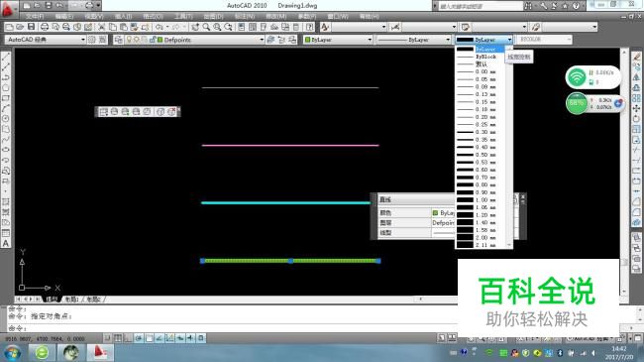The height and width of the screenshot is (362, 644).
Task: Select the Array tool in Modify toolbar
Action: (x=637, y=98)
